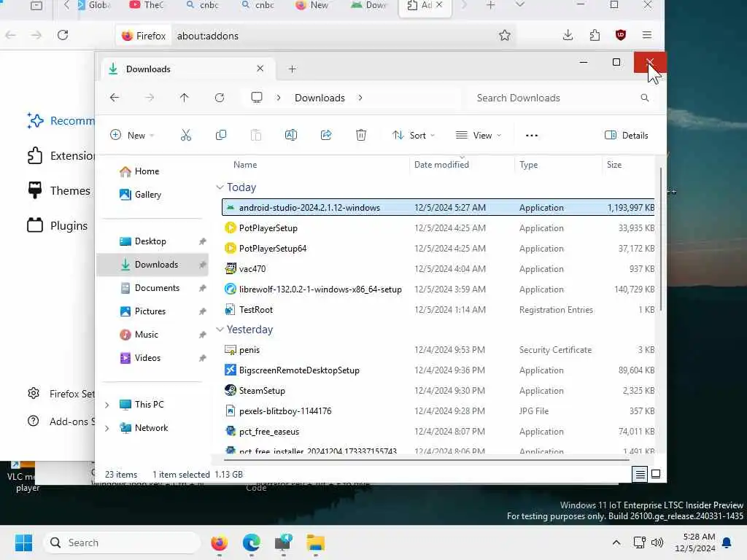Add a new File Explorer tab
The height and width of the screenshot is (560, 747).
[292, 69]
